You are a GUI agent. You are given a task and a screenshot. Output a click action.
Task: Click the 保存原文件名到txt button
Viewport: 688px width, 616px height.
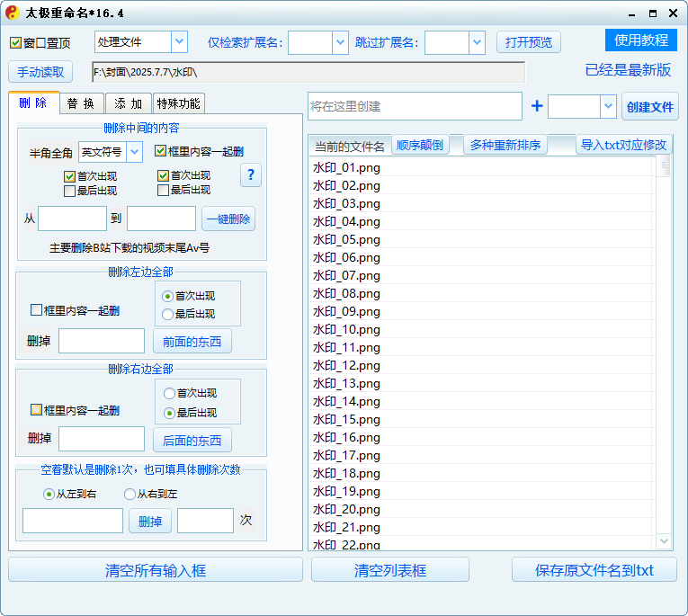click(x=594, y=570)
